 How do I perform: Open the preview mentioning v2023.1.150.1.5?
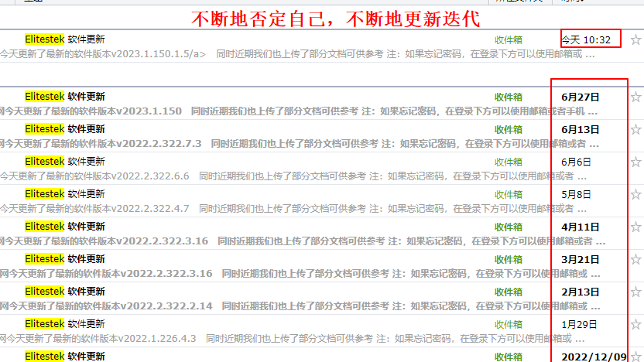click(297, 54)
